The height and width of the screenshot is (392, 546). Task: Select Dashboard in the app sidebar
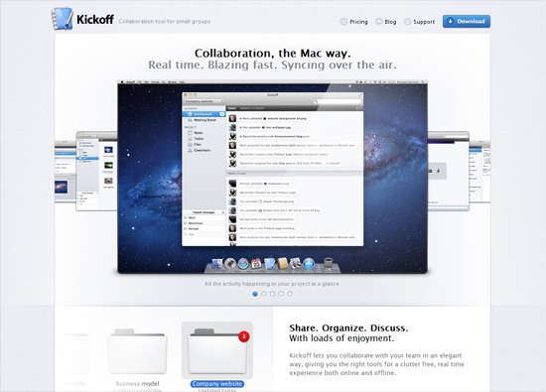click(205, 114)
